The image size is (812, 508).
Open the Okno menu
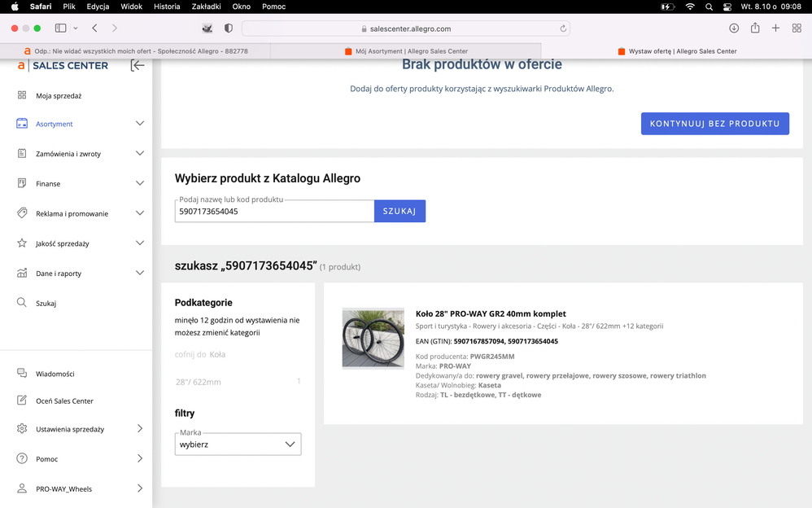pyautogui.click(x=242, y=7)
